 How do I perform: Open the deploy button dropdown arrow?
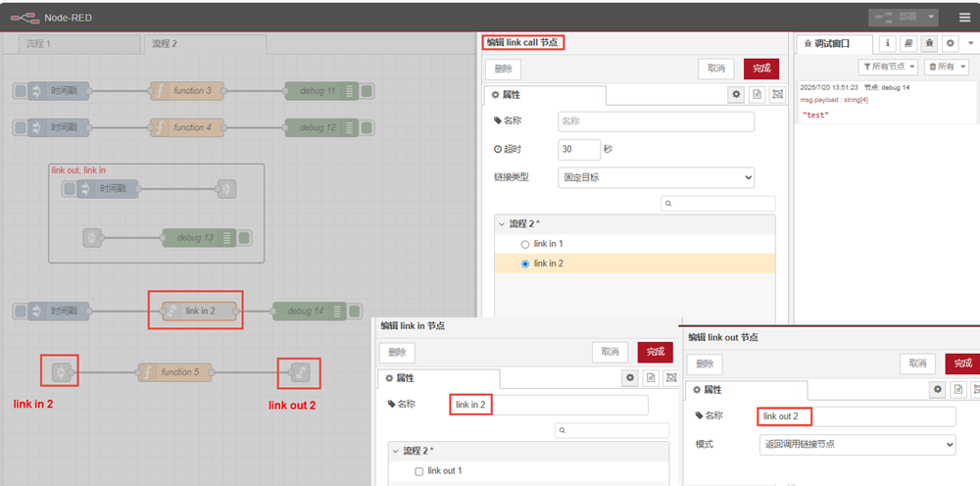(932, 18)
